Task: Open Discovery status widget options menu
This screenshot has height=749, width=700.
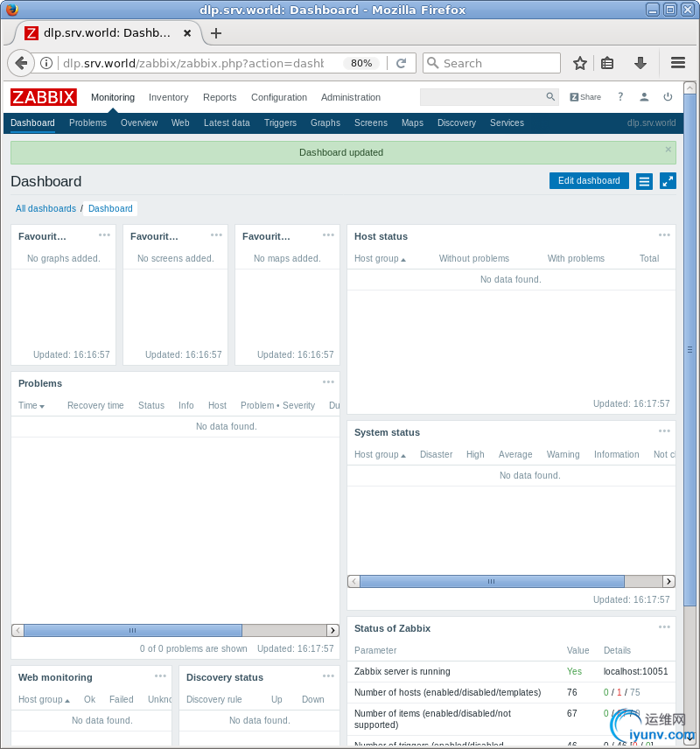Action: [328, 675]
